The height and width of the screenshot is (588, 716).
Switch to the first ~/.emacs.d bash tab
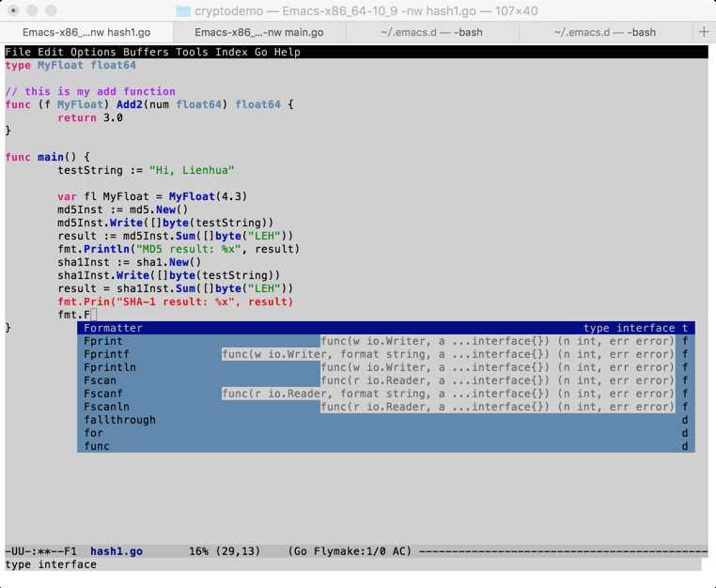click(431, 33)
